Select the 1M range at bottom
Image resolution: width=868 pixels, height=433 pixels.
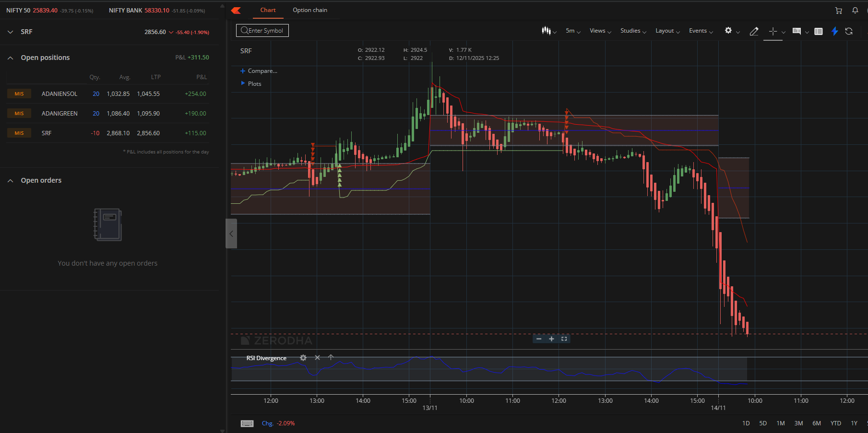tap(781, 423)
